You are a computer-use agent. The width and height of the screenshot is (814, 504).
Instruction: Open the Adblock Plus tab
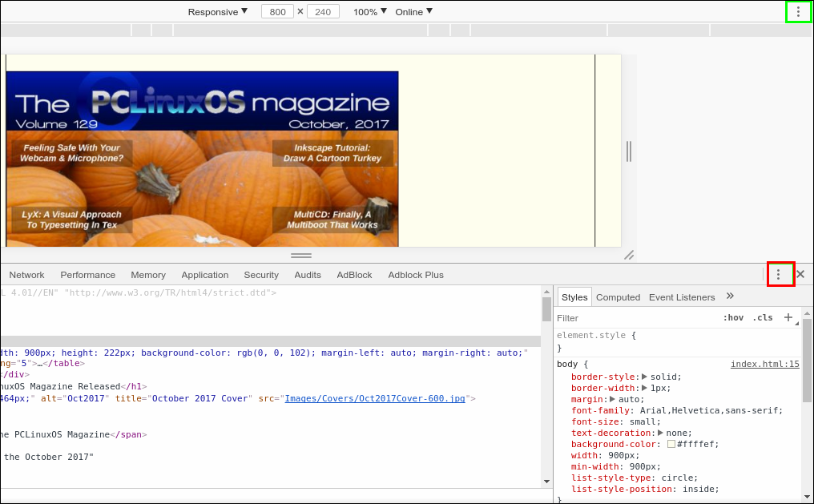tap(416, 275)
